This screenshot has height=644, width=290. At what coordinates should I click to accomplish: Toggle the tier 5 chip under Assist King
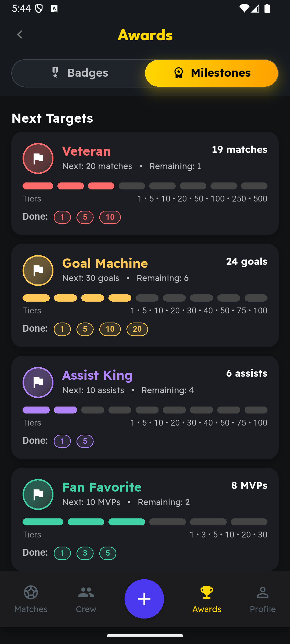coord(85,441)
